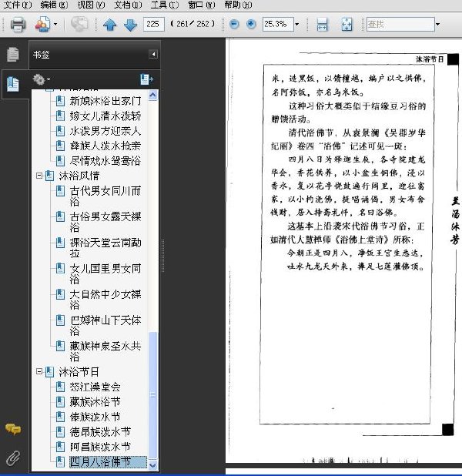Open bookmark options gear menu

click(42, 79)
